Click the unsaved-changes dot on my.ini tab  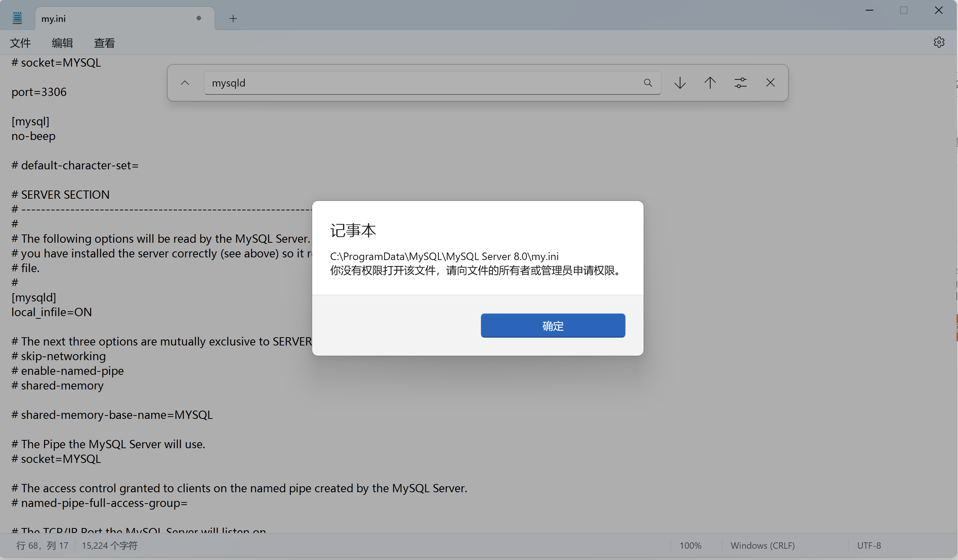coord(198,18)
